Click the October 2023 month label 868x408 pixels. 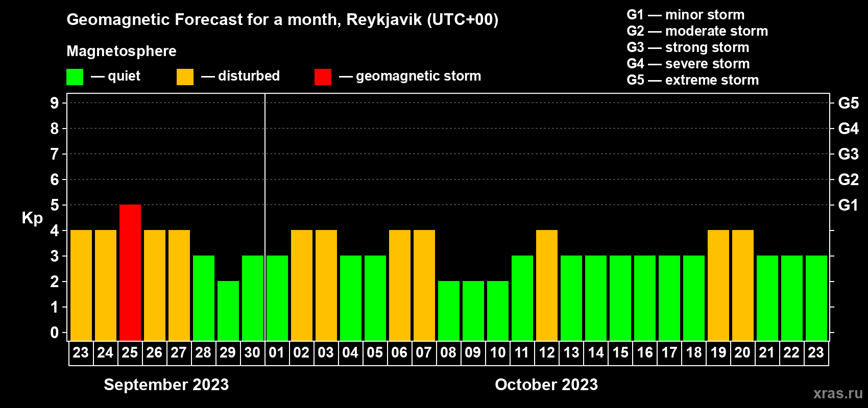click(546, 385)
